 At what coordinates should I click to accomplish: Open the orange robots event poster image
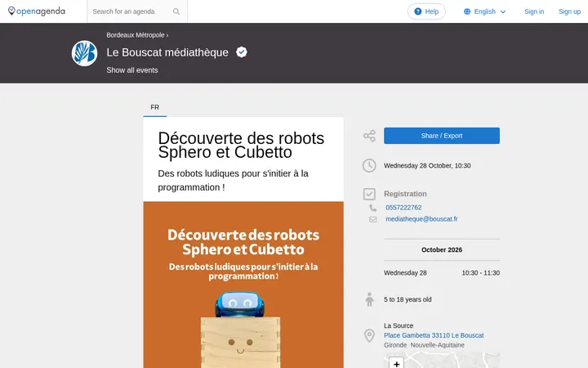243,285
